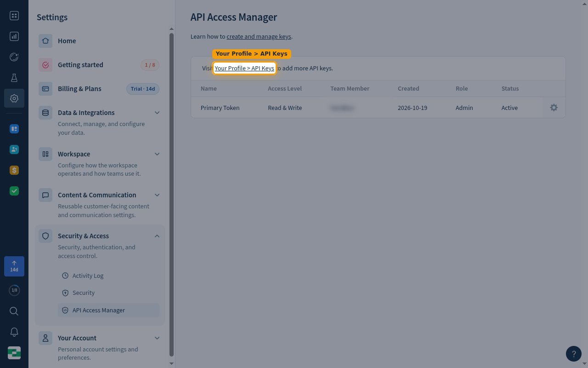Click the "2026-10-19" created date cell

coord(413,108)
